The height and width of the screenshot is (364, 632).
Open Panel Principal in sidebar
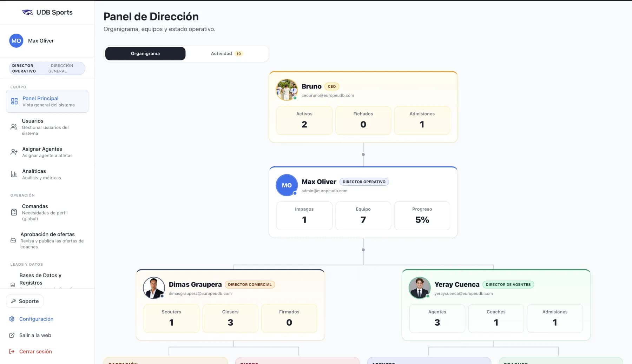click(x=47, y=101)
